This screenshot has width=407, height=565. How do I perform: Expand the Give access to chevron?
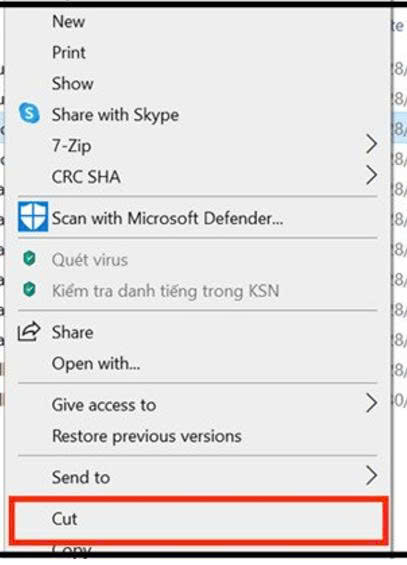coord(371,403)
